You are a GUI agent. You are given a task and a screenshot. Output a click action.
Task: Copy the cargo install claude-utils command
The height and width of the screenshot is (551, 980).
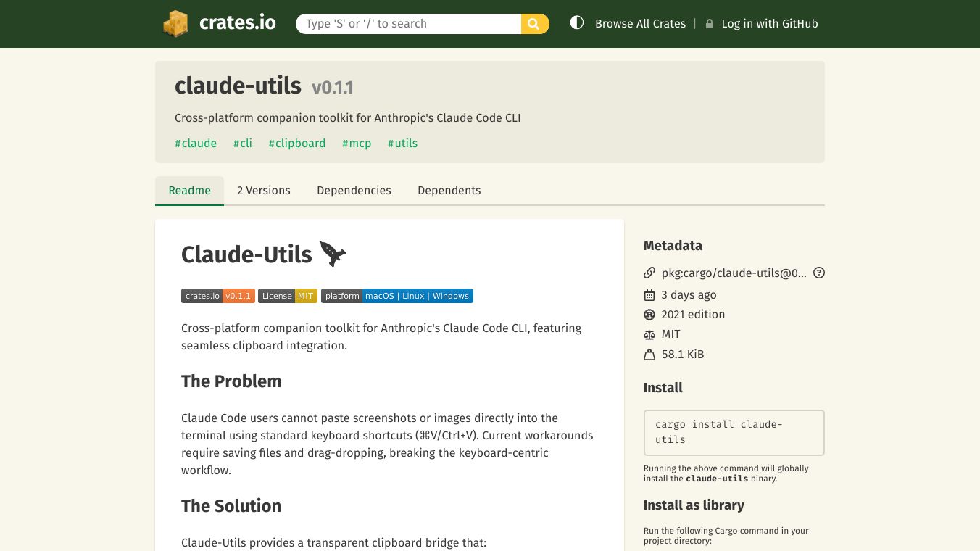coord(734,432)
